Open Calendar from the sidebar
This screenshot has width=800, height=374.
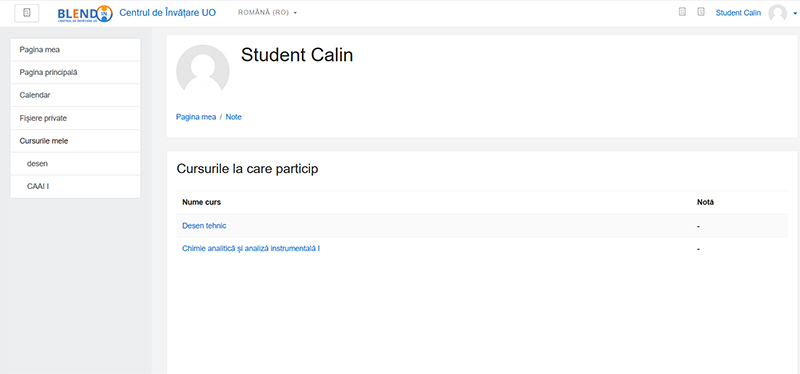(76, 95)
